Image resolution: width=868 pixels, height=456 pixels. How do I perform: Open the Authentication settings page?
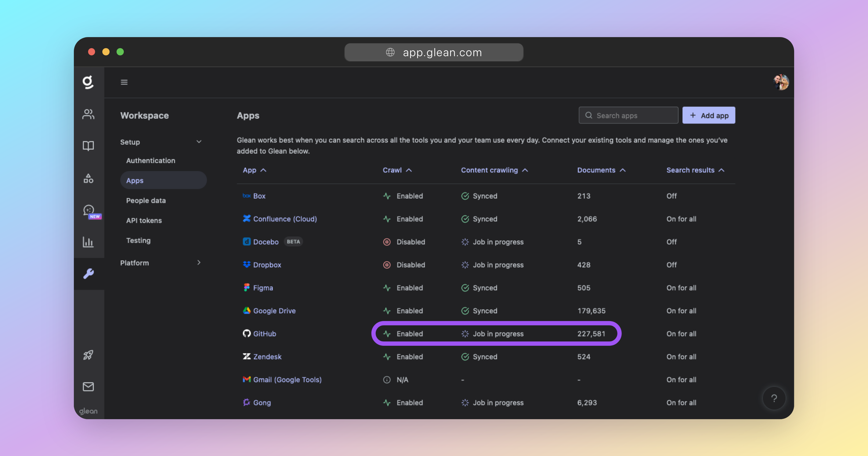[x=151, y=161]
